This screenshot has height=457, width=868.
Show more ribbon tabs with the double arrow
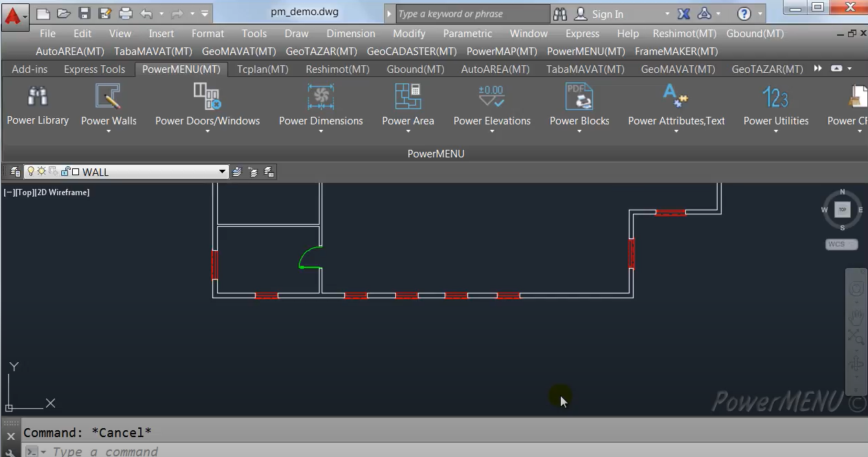(x=818, y=69)
